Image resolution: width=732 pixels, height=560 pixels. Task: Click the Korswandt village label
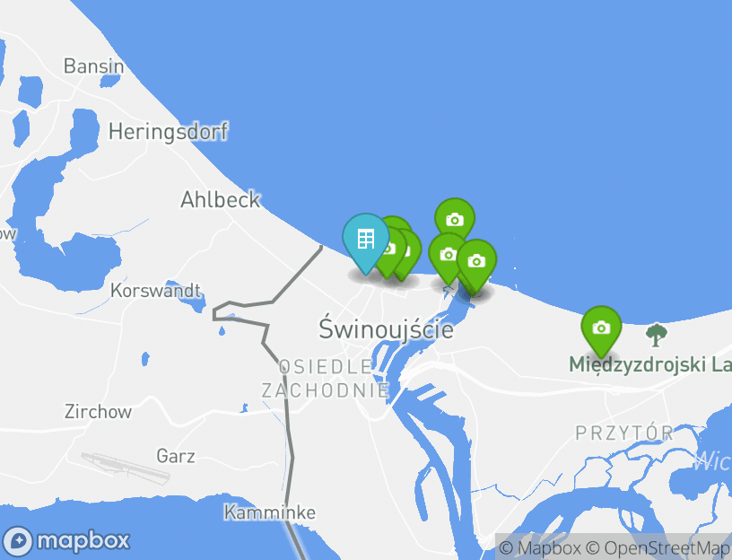[x=155, y=291]
